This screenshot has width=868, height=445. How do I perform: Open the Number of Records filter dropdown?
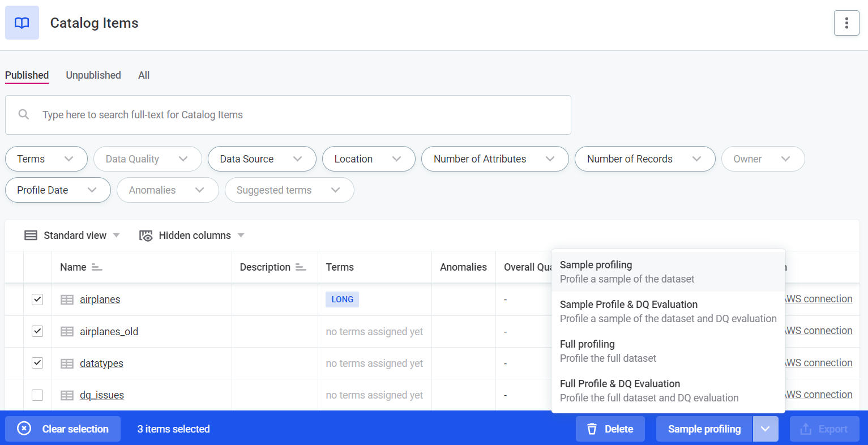[x=645, y=159]
